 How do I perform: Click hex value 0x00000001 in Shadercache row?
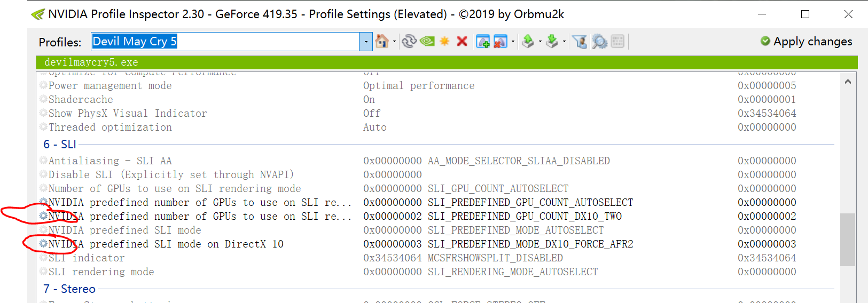[767, 99]
